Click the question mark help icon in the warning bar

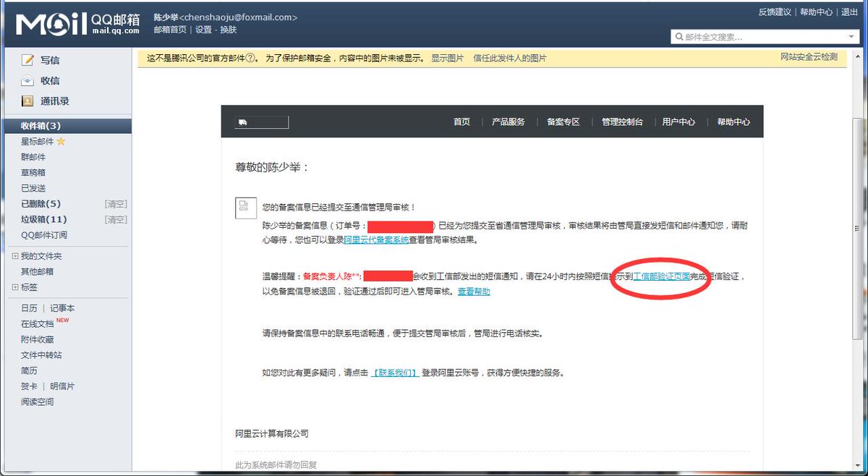(x=250, y=58)
